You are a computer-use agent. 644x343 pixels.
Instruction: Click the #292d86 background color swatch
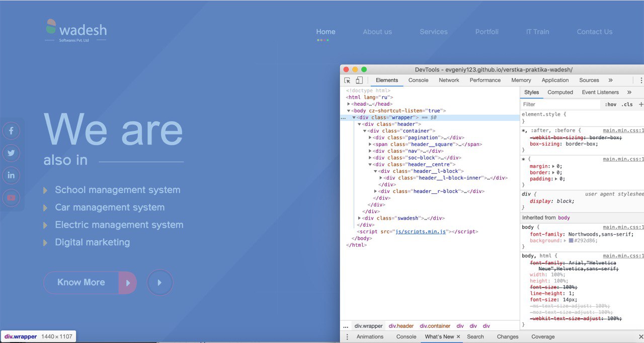click(x=571, y=241)
